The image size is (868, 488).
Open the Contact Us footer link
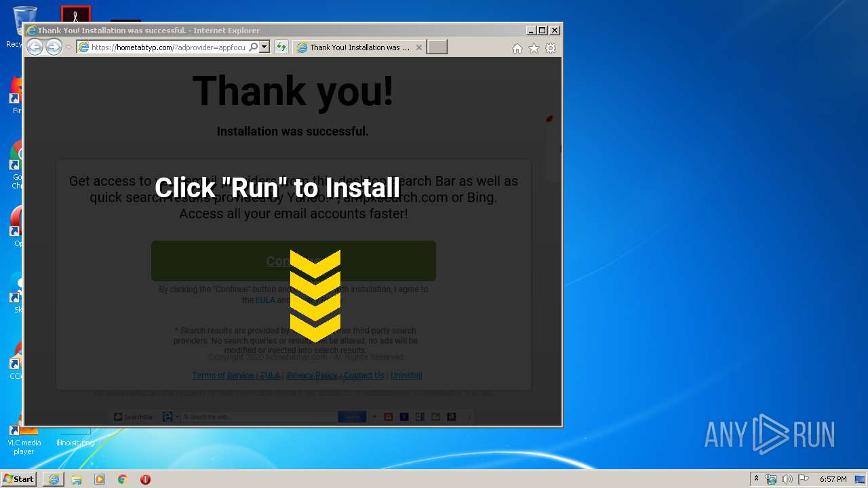(363, 375)
